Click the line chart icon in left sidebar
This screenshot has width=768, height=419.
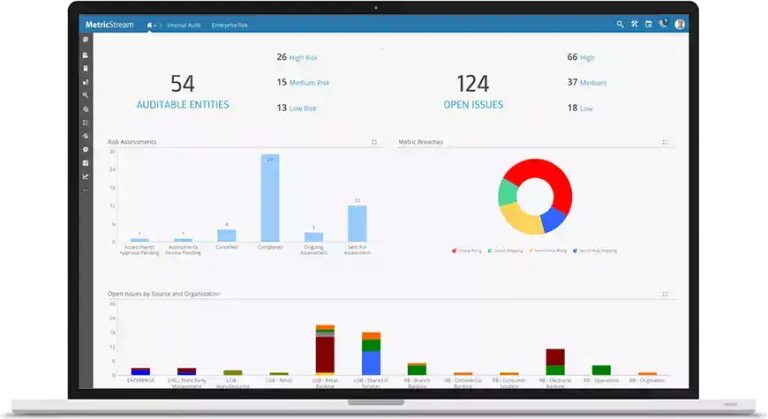point(86,176)
